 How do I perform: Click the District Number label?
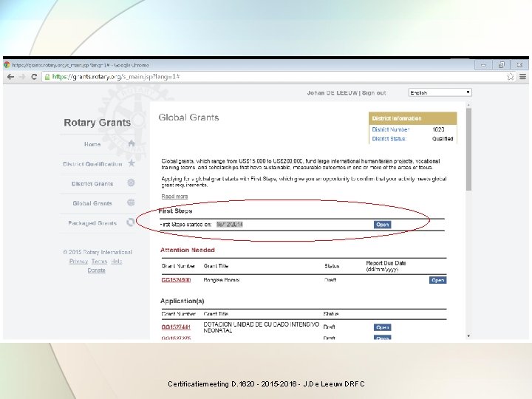[391, 129]
